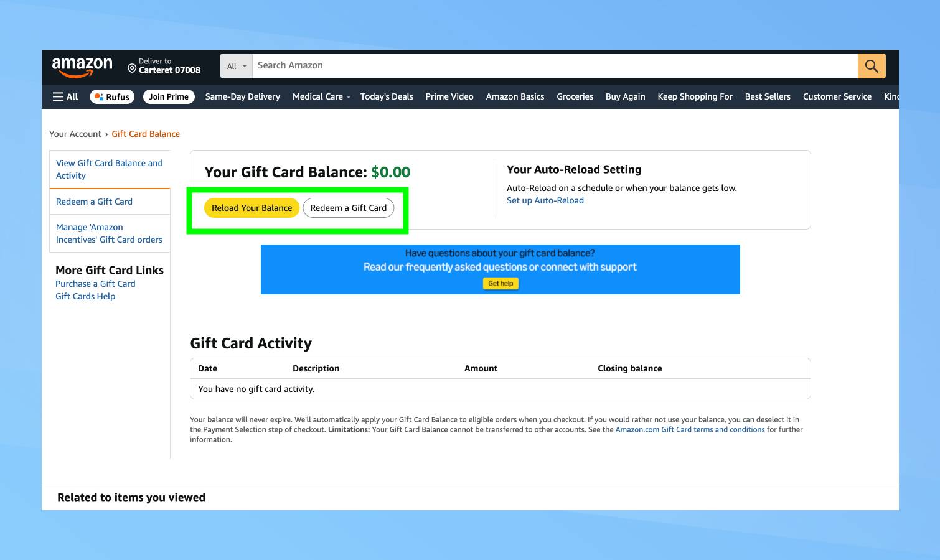Viewport: 940px width, 560px height.
Task: Click the Get help button on blue banner
Action: tap(501, 283)
